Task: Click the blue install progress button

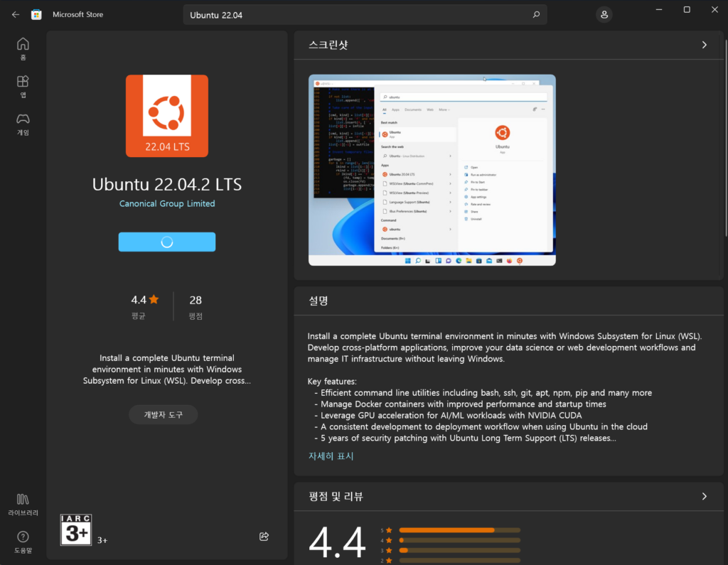Action: 166,242
